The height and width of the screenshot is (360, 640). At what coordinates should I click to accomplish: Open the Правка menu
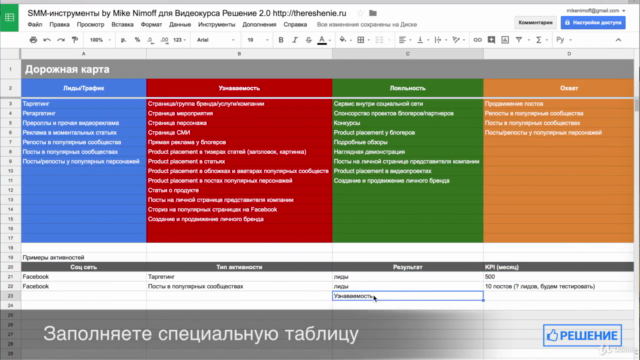(x=59, y=24)
